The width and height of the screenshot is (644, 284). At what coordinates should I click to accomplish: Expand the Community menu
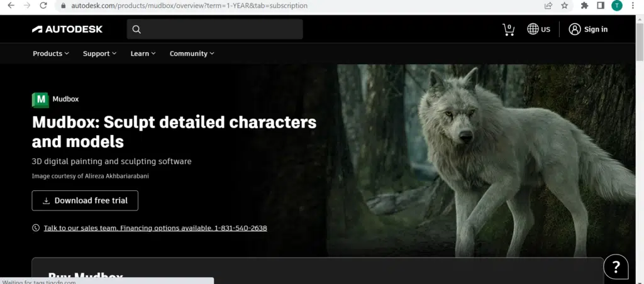(x=192, y=54)
